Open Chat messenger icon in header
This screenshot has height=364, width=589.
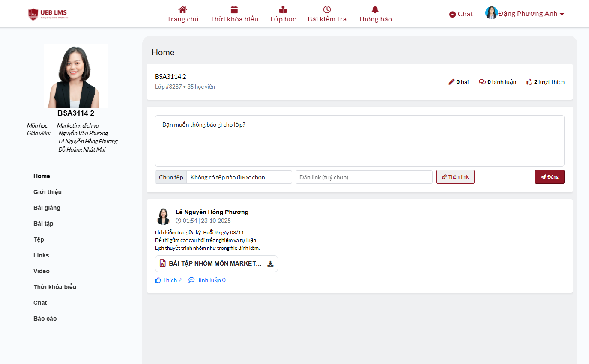(x=452, y=14)
